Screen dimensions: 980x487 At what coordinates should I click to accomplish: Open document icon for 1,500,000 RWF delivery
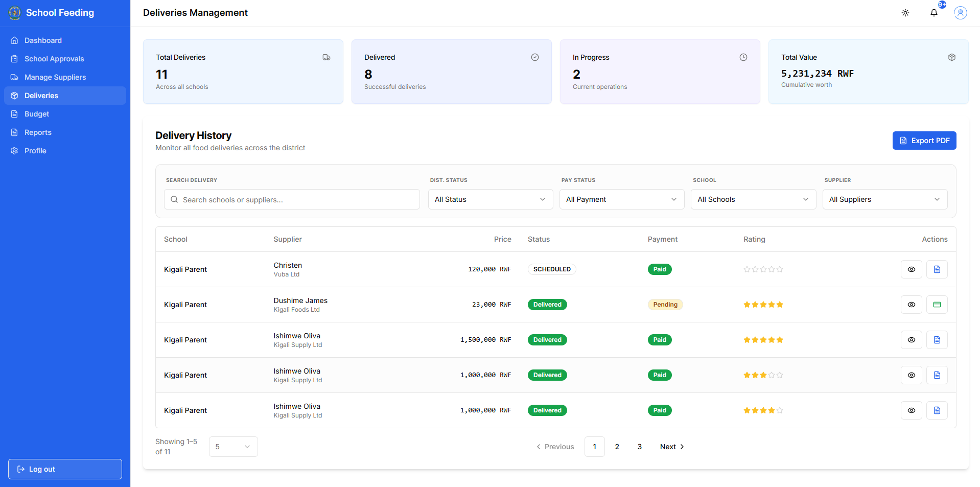coord(937,340)
